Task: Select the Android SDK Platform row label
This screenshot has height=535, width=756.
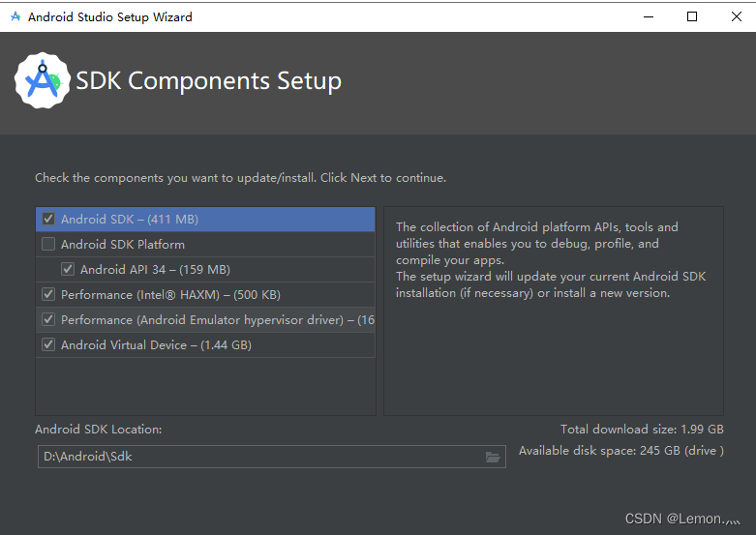Action: click(123, 245)
